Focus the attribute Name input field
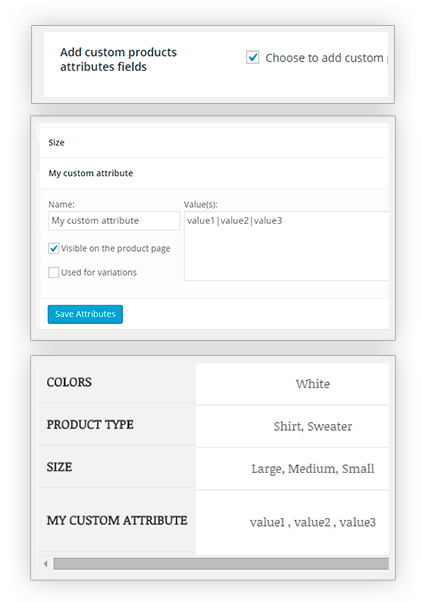Viewport: 422px width, 602px height. 114,221
